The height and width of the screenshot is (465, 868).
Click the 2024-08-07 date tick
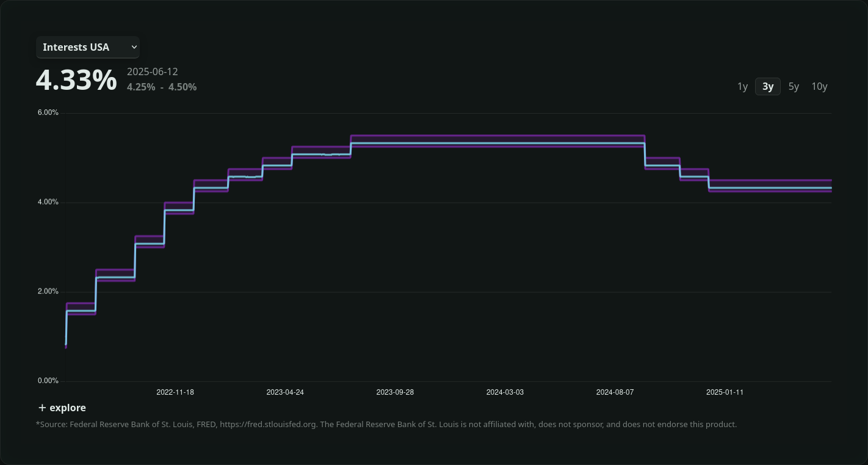(615, 392)
